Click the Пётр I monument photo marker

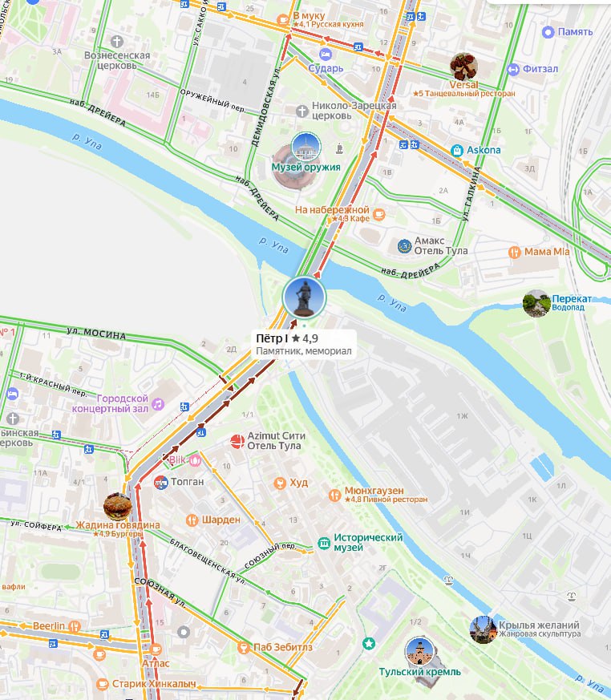click(x=305, y=297)
